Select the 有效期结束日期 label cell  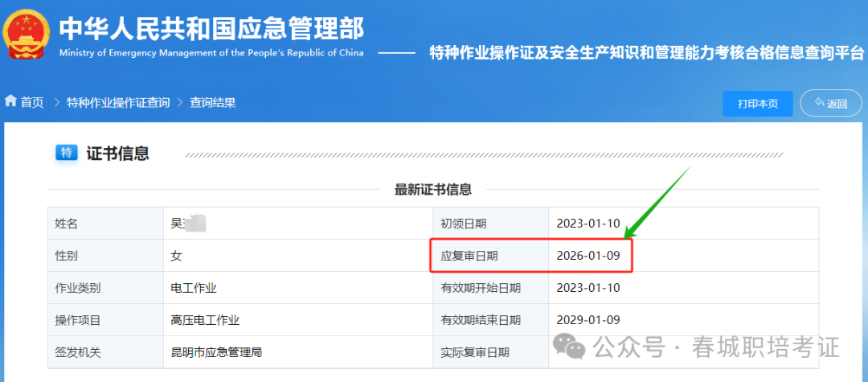(x=490, y=320)
